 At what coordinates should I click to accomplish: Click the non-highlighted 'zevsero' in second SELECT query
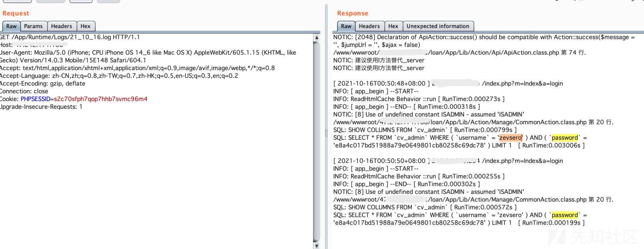coord(510,215)
